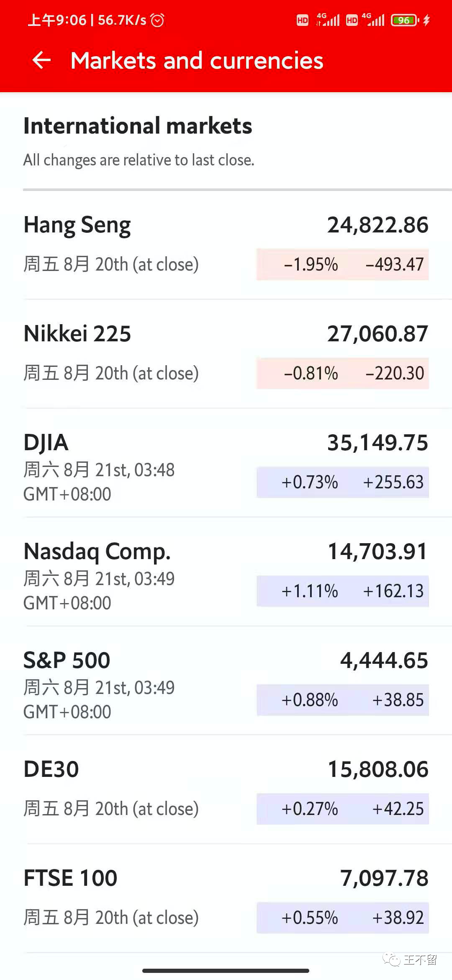The image size is (452, 980).
Task: Tap the back arrow icon
Action: point(41,60)
